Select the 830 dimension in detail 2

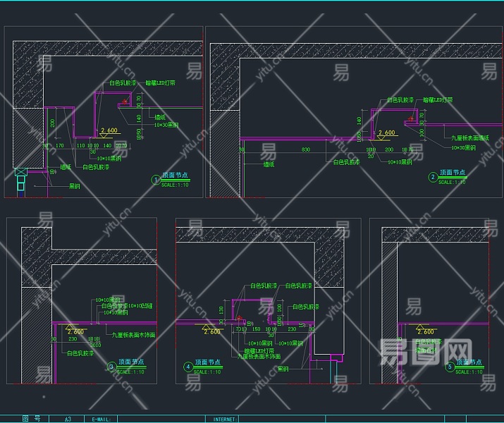[306, 149]
